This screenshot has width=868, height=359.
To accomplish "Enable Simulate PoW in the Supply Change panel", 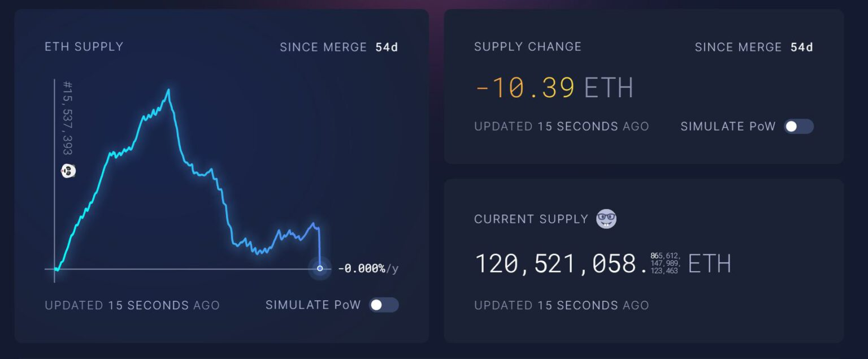I will point(798,127).
